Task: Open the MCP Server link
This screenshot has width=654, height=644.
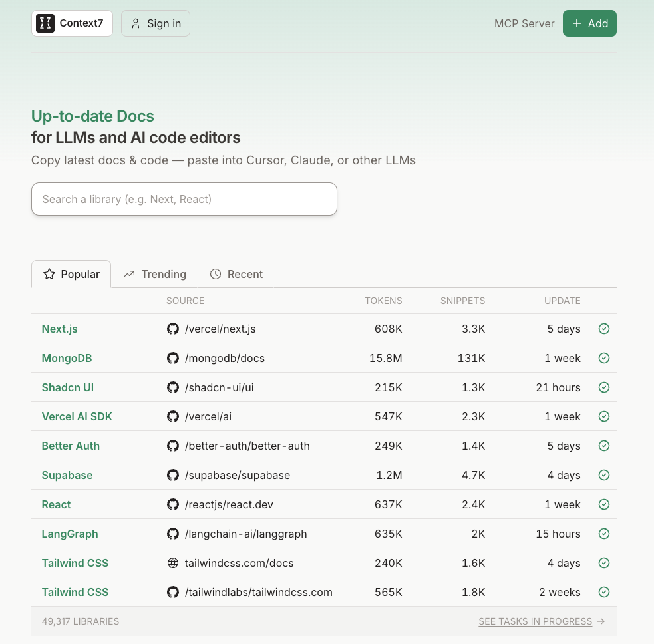Action: pyautogui.click(x=524, y=23)
